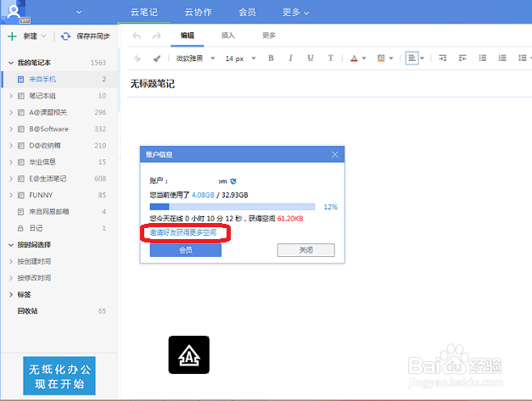Collapse the 我的笔记本 tree

point(11,63)
